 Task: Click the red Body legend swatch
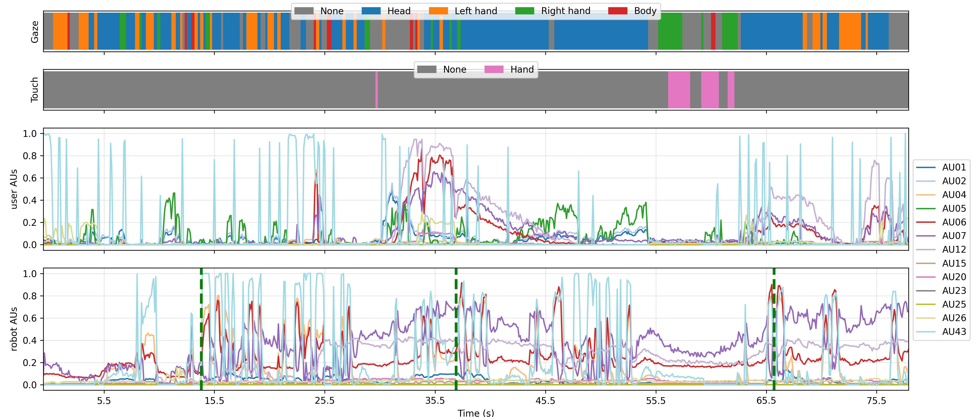point(617,11)
